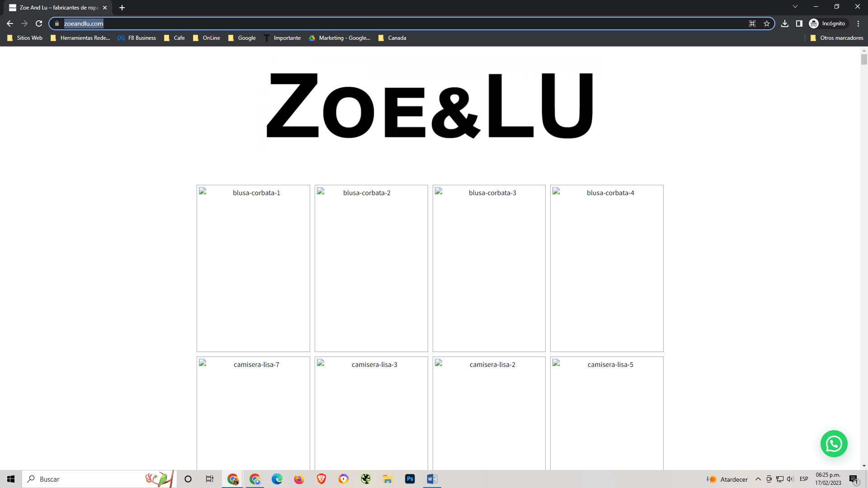
Task: Open the Herramientas Rede... bookmark folder
Action: (x=80, y=38)
